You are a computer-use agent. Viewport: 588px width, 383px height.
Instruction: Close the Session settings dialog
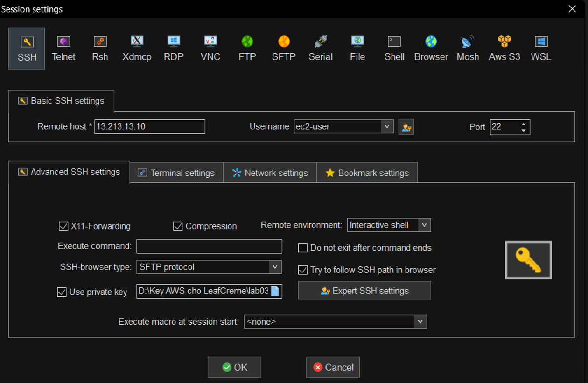[x=572, y=9]
